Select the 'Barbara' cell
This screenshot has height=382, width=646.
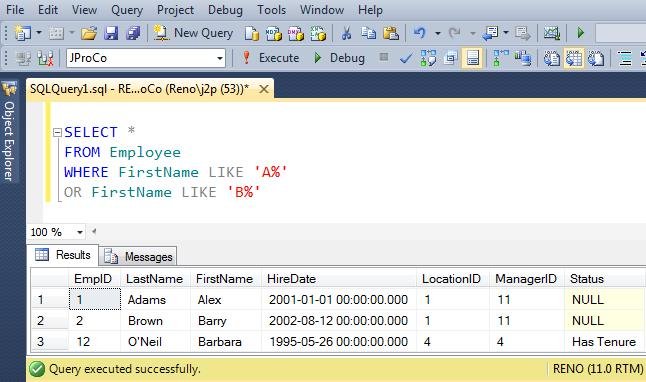pos(225,342)
